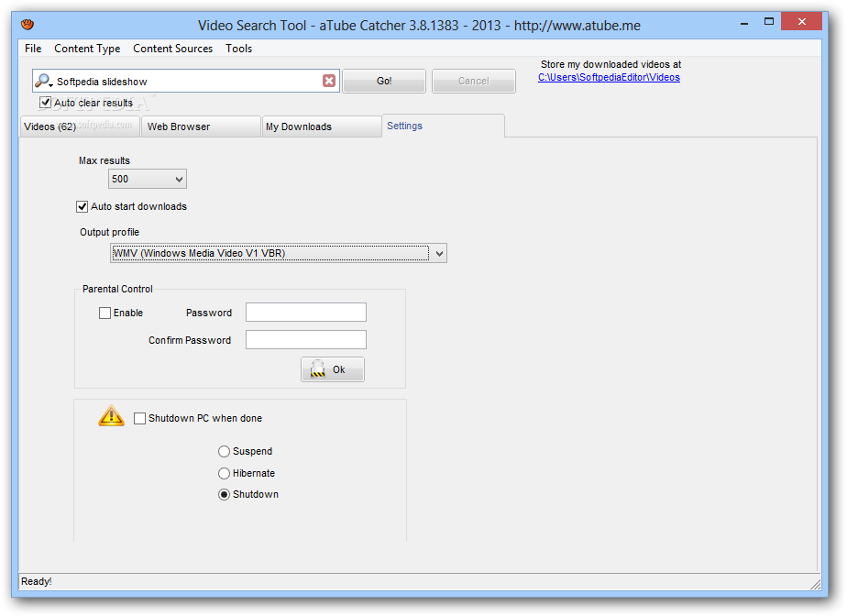Open the File menu
The height and width of the screenshot is (616, 847).
pyautogui.click(x=33, y=49)
